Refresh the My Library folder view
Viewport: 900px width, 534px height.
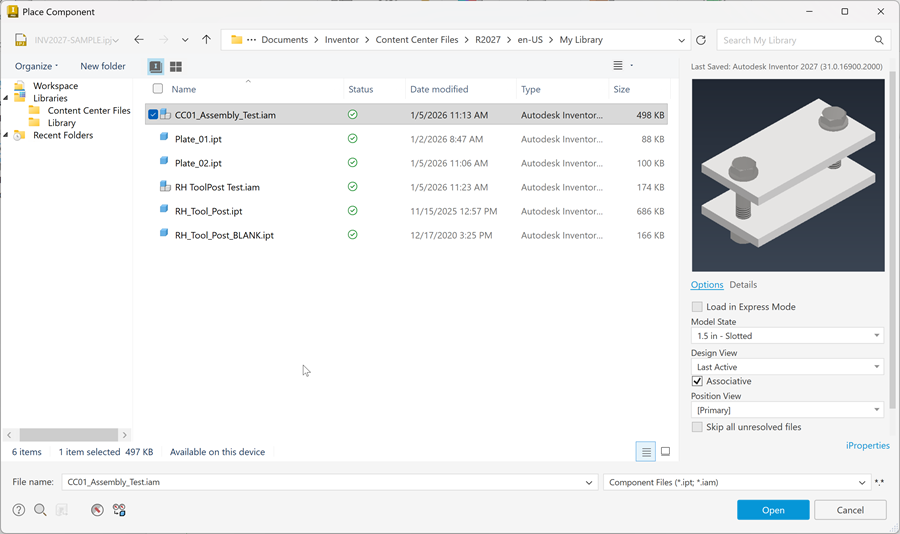click(x=701, y=40)
